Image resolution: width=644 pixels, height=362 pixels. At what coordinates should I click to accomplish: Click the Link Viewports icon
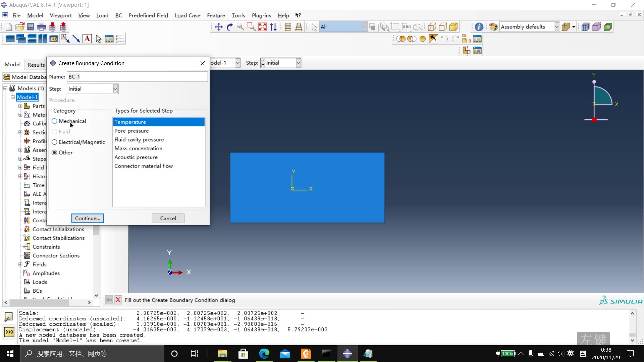pyautogui.click(x=54, y=39)
